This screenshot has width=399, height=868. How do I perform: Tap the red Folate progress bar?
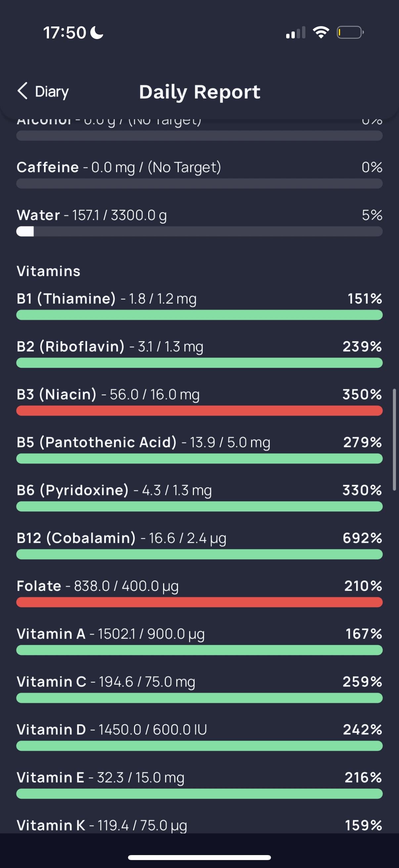(199, 602)
